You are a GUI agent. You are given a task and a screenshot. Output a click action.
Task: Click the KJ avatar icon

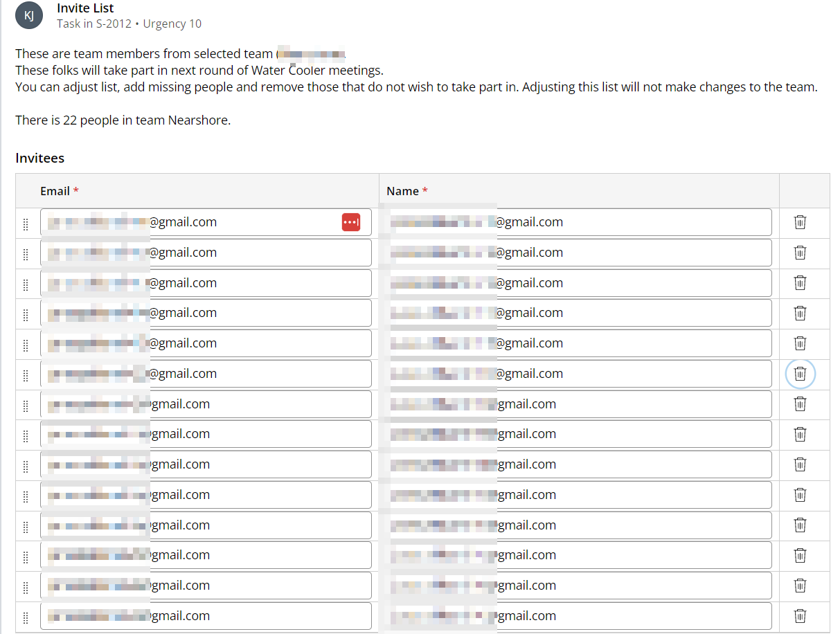[x=30, y=16]
